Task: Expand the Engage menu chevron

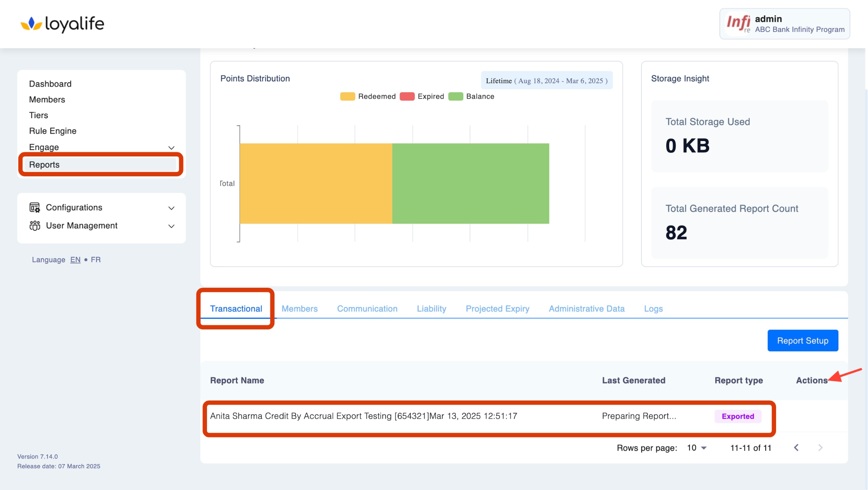Action: [x=171, y=147]
